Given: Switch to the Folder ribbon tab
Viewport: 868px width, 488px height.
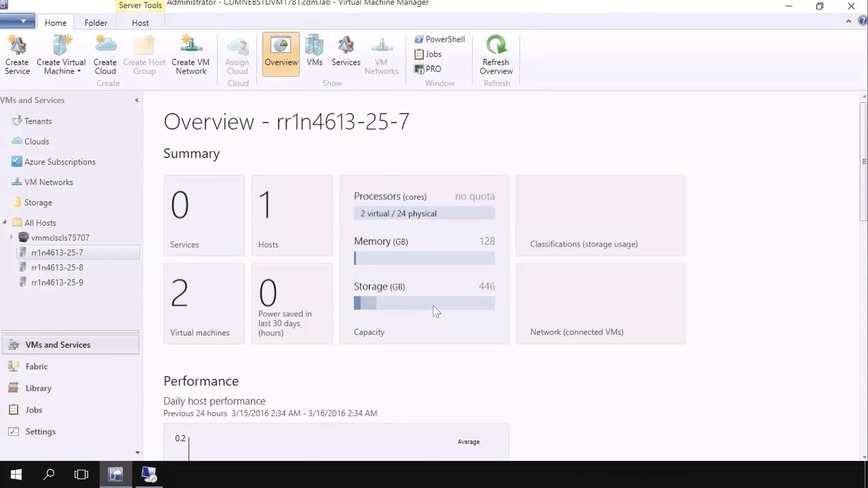Looking at the screenshot, I should 96,23.
